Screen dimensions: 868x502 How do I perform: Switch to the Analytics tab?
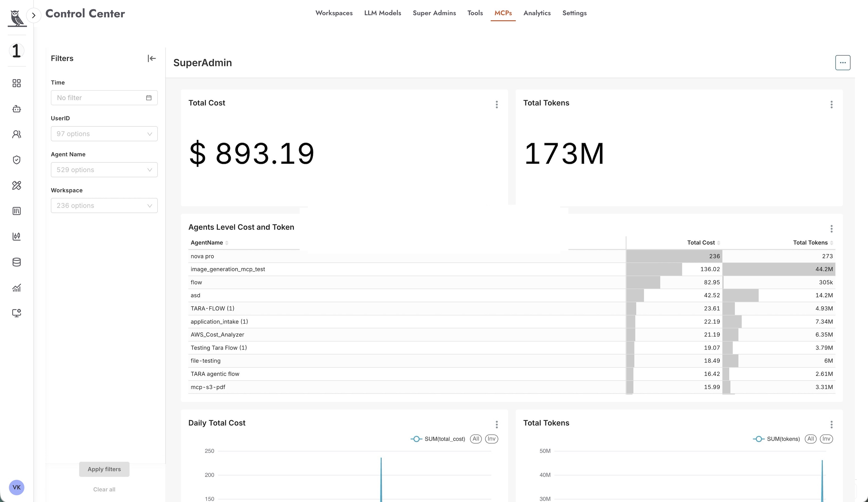537,13
